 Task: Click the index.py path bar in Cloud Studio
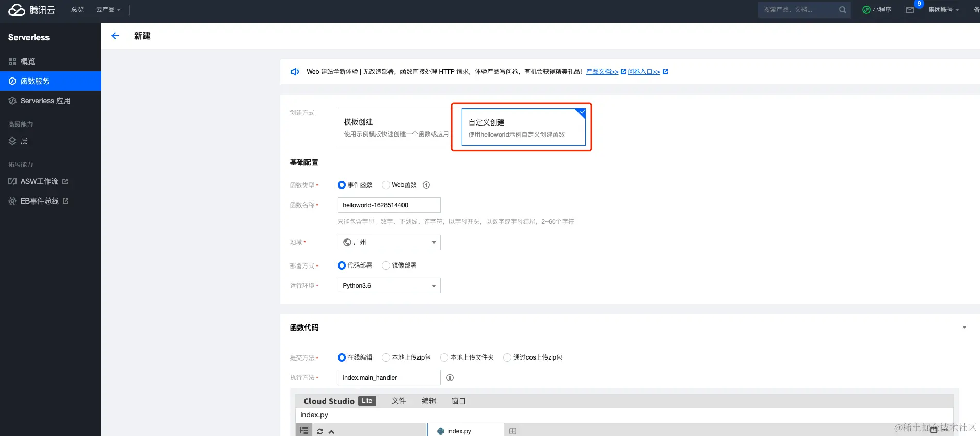624,415
